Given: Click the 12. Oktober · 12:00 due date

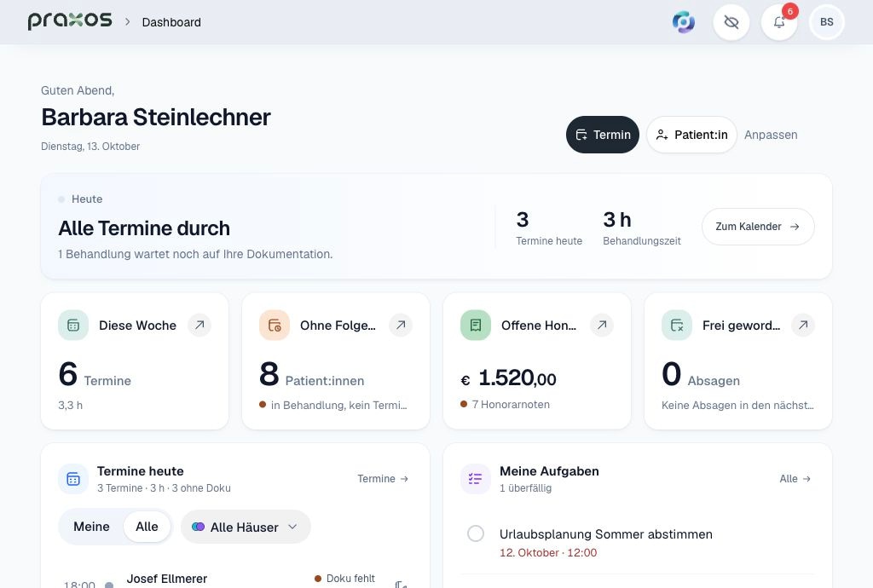Looking at the screenshot, I should coord(548,552).
